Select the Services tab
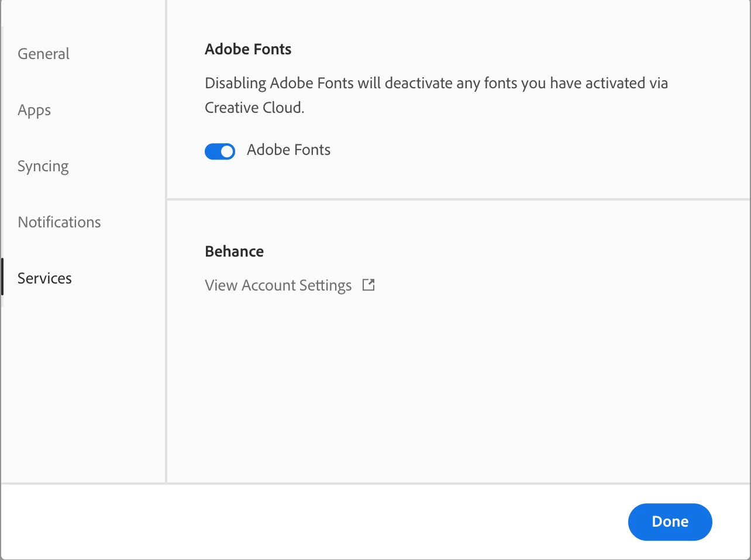The width and height of the screenshot is (751, 560). tap(44, 278)
